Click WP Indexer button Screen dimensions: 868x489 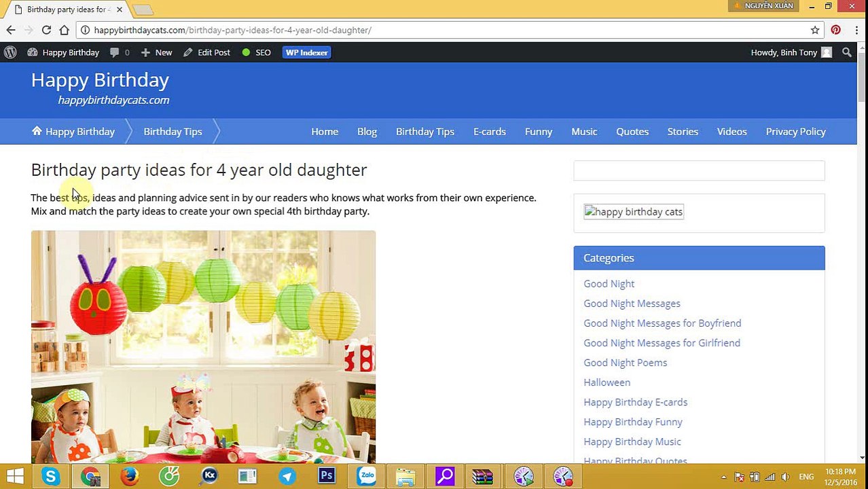click(x=306, y=52)
